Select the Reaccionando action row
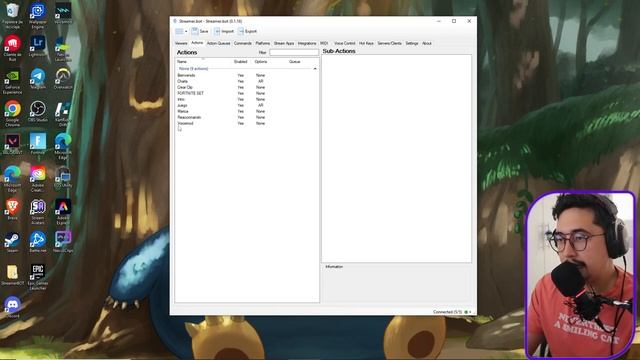The height and width of the screenshot is (360, 640). [247, 117]
